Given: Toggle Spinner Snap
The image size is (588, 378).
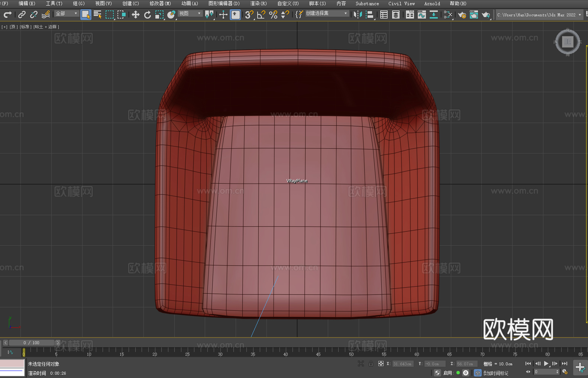Looking at the screenshot, I should 285,14.
